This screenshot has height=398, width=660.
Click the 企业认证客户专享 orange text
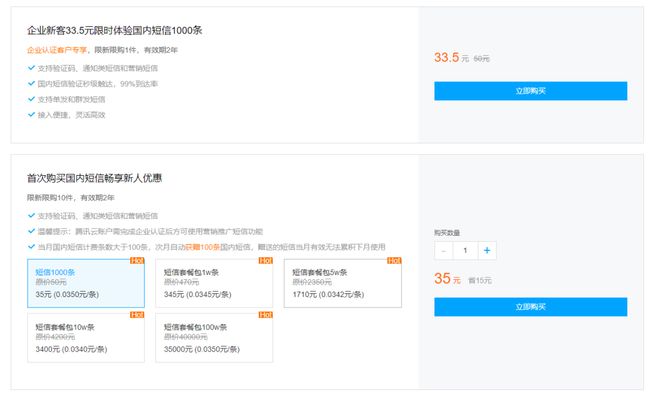click(x=57, y=50)
